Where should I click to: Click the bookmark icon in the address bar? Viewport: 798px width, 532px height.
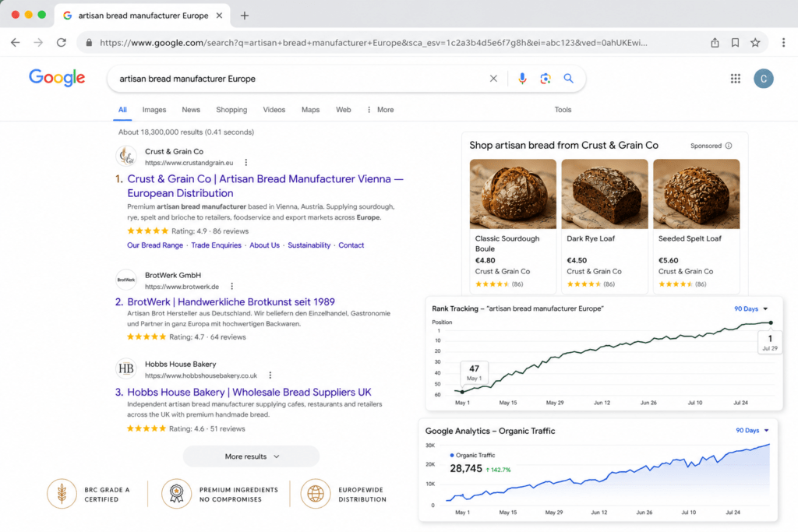click(x=736, y=43)
